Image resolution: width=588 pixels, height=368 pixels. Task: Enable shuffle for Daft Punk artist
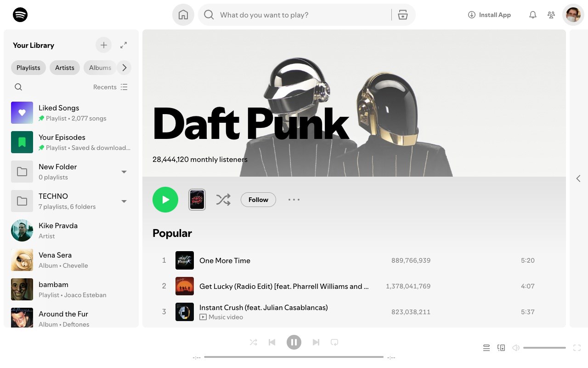click(223, 200)
